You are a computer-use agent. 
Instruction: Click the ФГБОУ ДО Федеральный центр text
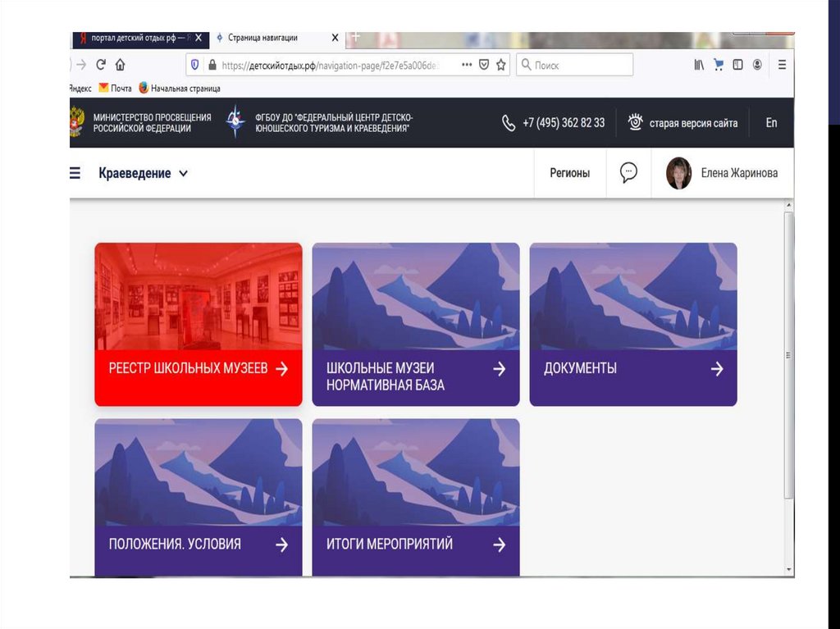[334, 123]
